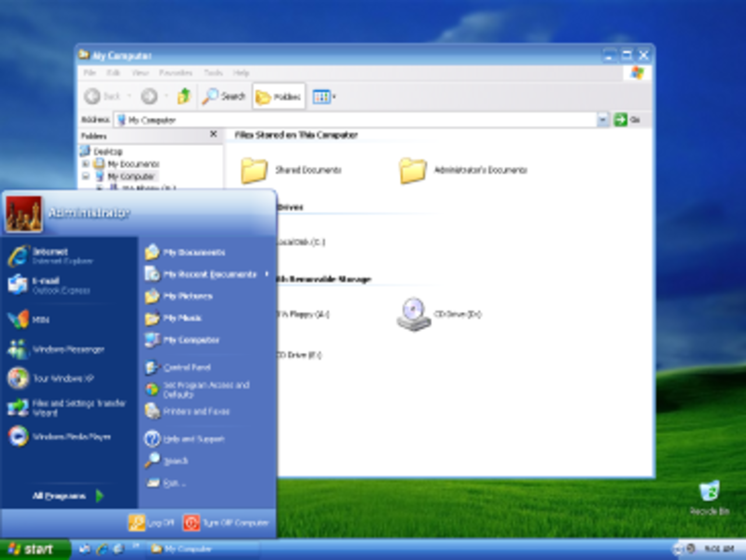The width and height of the screenshot is (746, 560).
Task: Click the system tray icon next to the clock
Action: click(x=691, y=548)
